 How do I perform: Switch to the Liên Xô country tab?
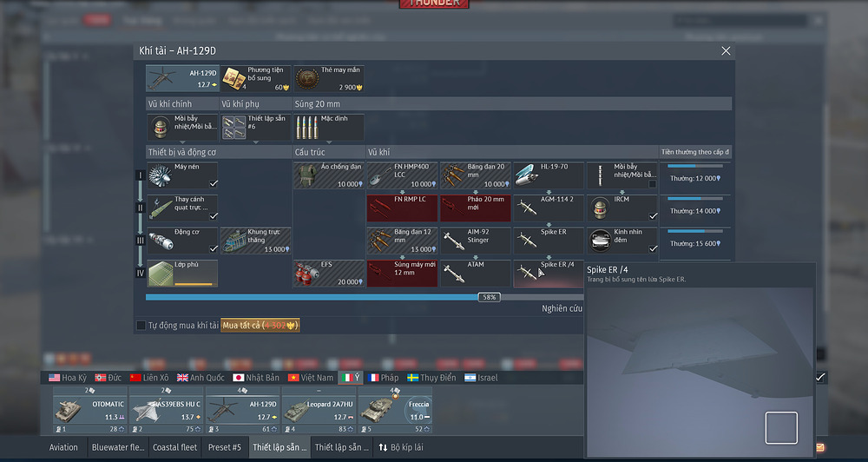click(149, 377)
